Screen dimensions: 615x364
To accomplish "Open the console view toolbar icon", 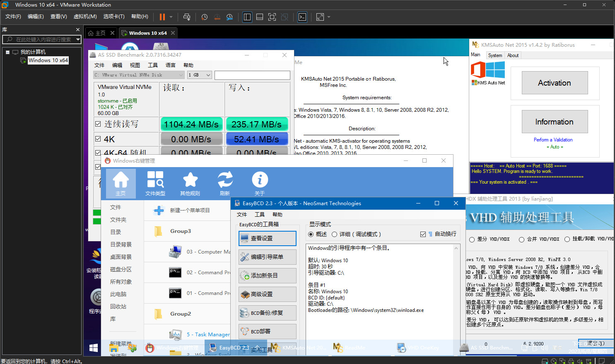I will [302, 17].
